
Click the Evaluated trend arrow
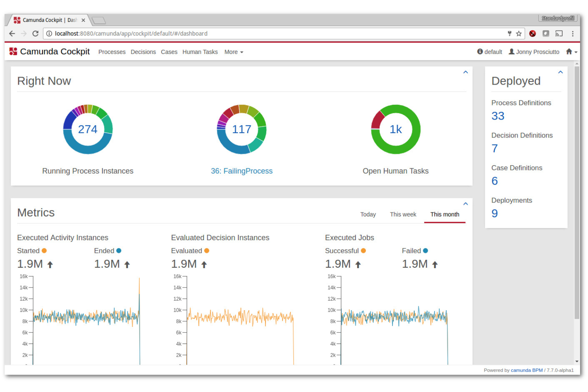[x=204, y=265]
